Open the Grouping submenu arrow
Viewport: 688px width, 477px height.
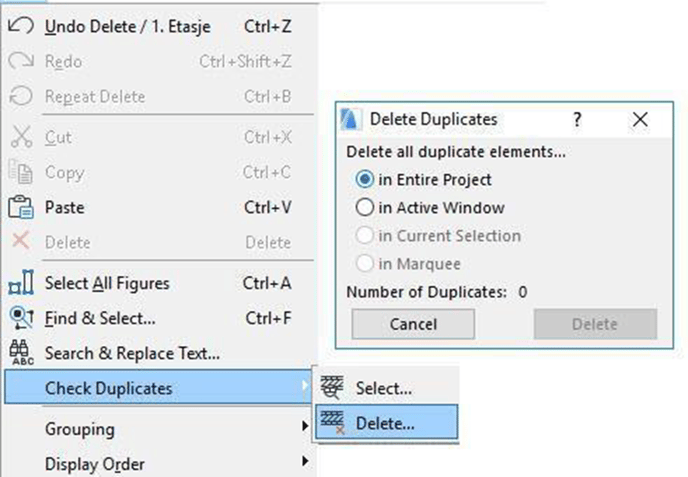(x=305, y=426)
